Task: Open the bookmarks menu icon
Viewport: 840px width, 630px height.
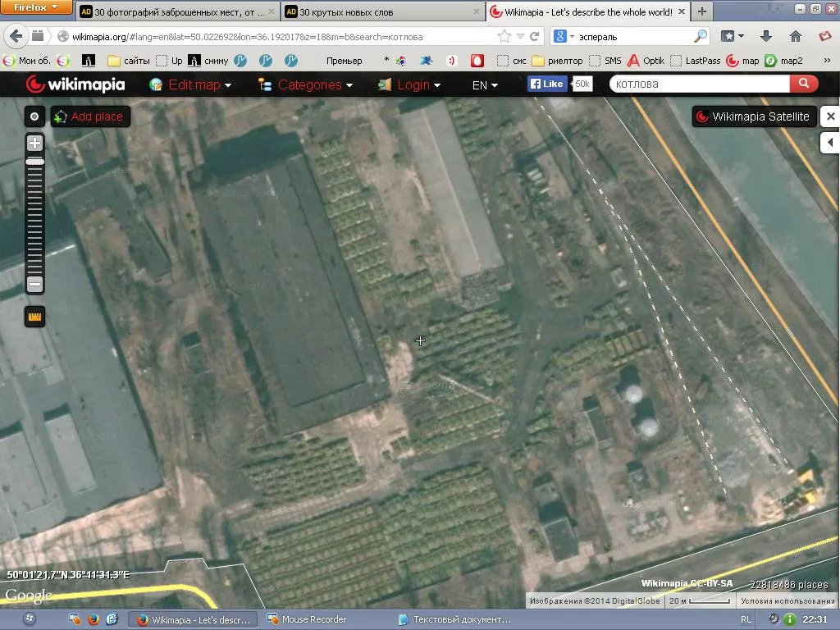Action: point(732,36)
